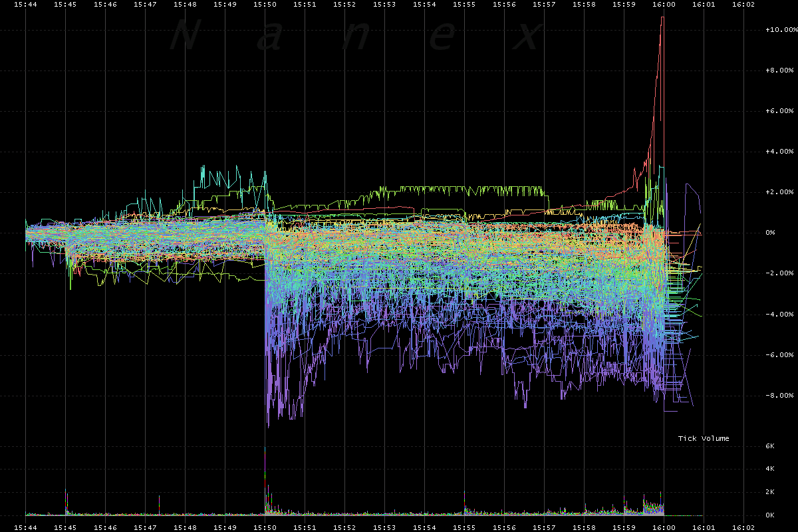798x532 pixels.
Task: Select the 6K volume axis label
Action: point(769,446)
